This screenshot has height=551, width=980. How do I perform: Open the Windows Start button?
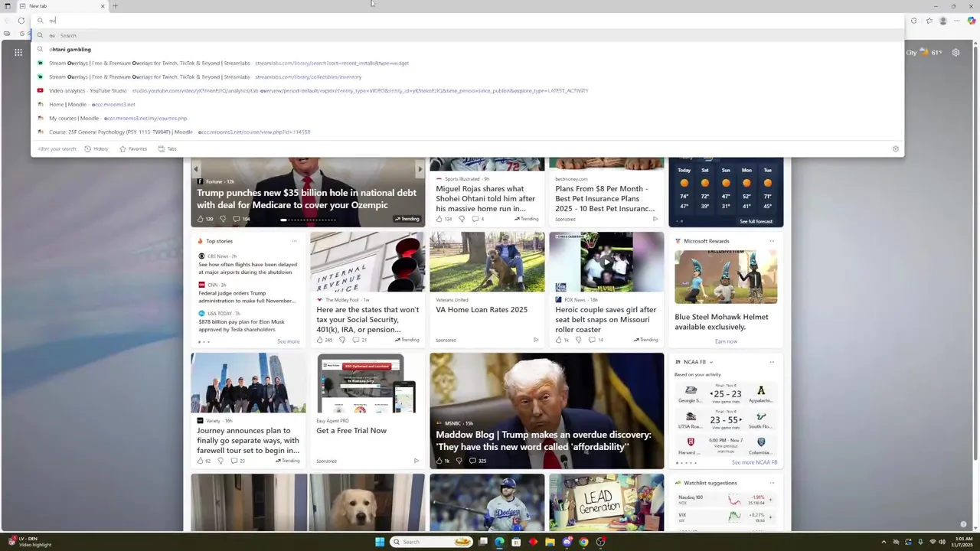380,542
